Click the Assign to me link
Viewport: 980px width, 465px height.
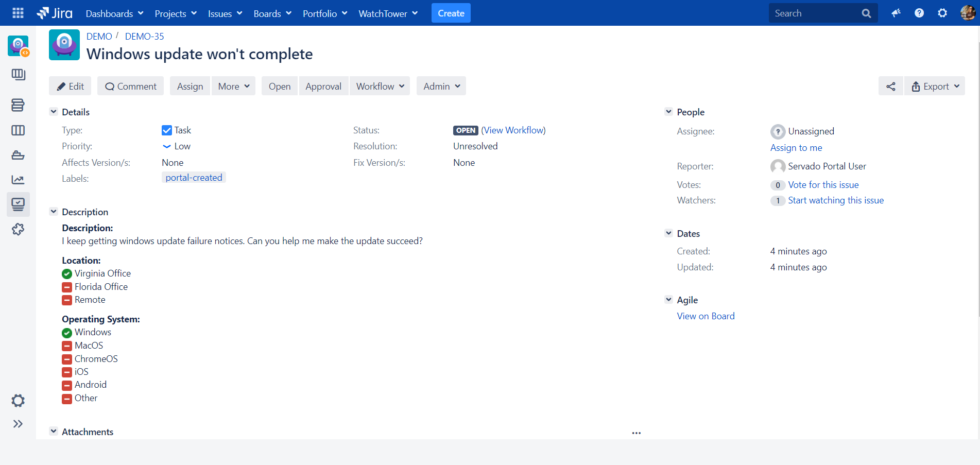coord(796,148)
